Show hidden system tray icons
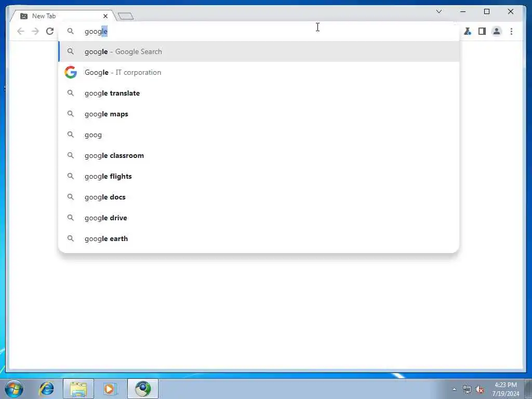 [x=454, y=389]
